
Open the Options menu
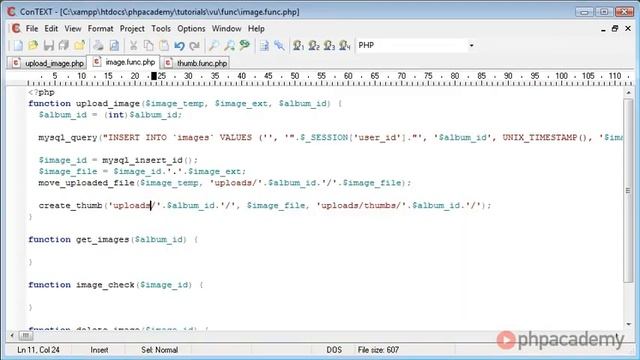(191, 29)
